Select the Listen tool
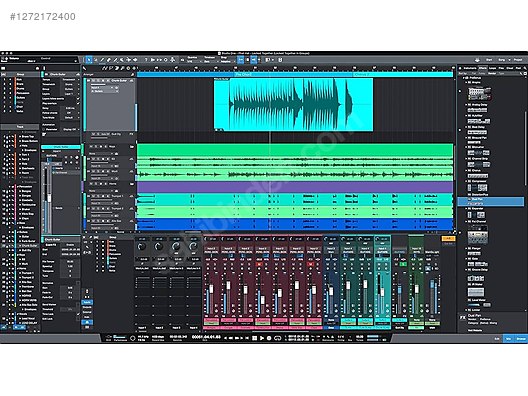This screenshot has height=396, width=528. coord(135,60)
